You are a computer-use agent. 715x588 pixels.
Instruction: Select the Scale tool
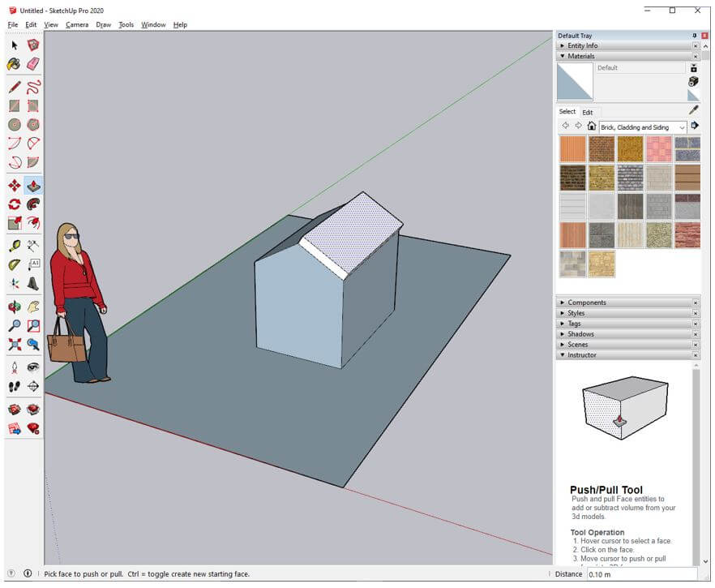point(14,222)
